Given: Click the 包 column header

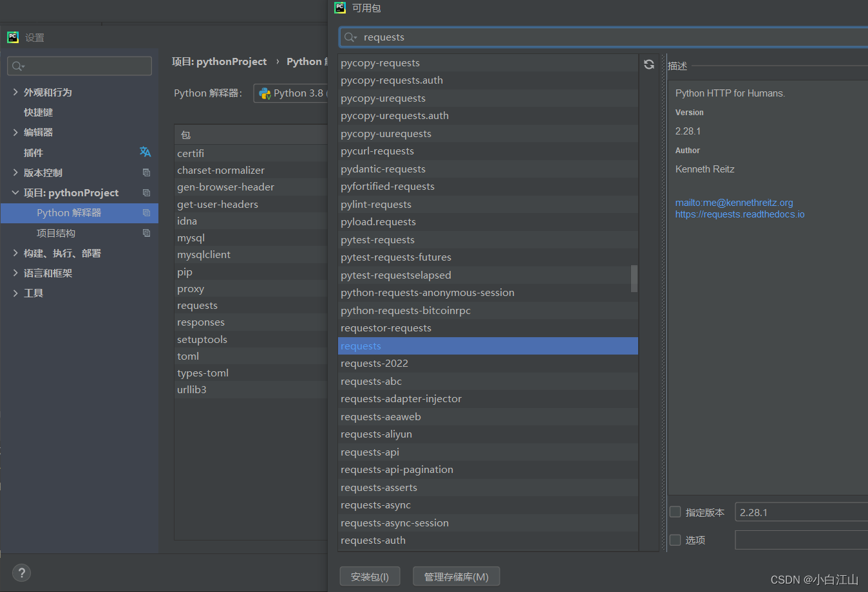Looking at the screenshot, I should 251,134.
